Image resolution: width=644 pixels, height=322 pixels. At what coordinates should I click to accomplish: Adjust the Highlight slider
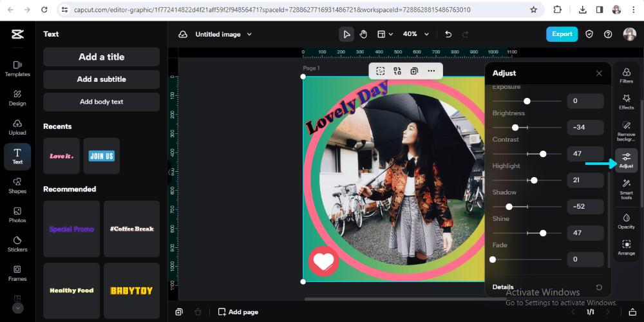527,180
